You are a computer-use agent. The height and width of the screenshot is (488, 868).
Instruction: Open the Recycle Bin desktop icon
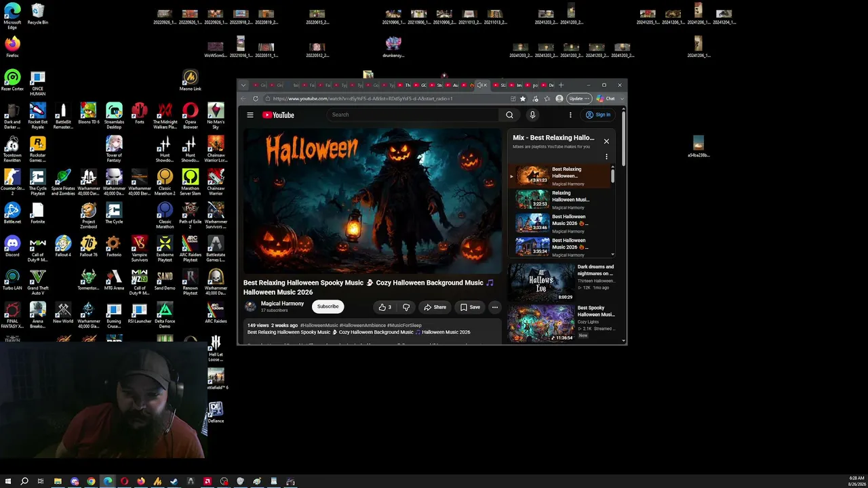pyautogui.click(x=38, y=14)
